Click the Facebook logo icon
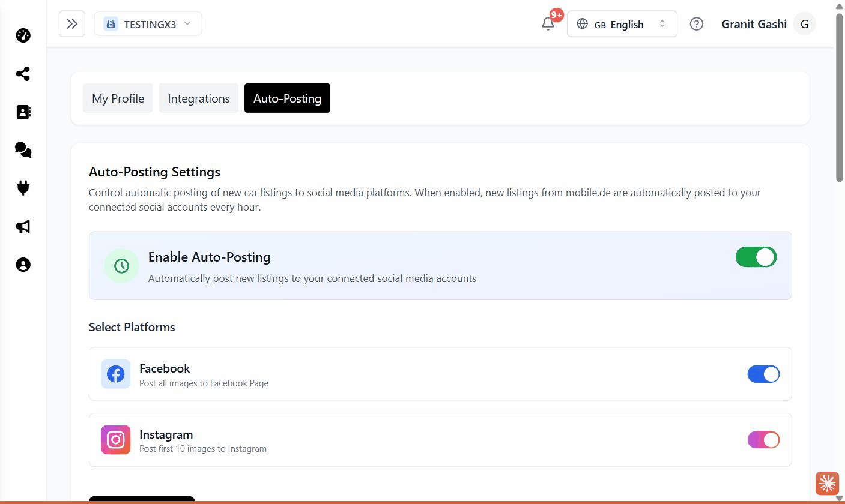Viewport: 845px width, 504px height. pos(115,374)
